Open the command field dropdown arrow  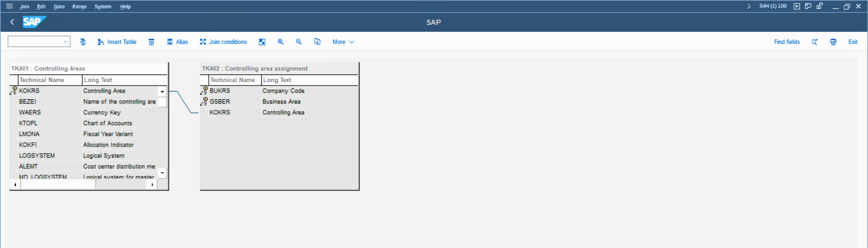point(66,42)
